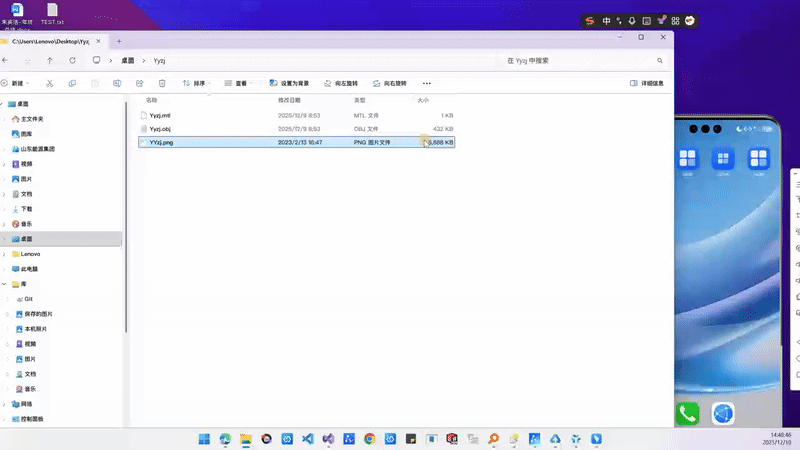
Task: Open the green Phone app on phone screen
Action: pos(687,414)
